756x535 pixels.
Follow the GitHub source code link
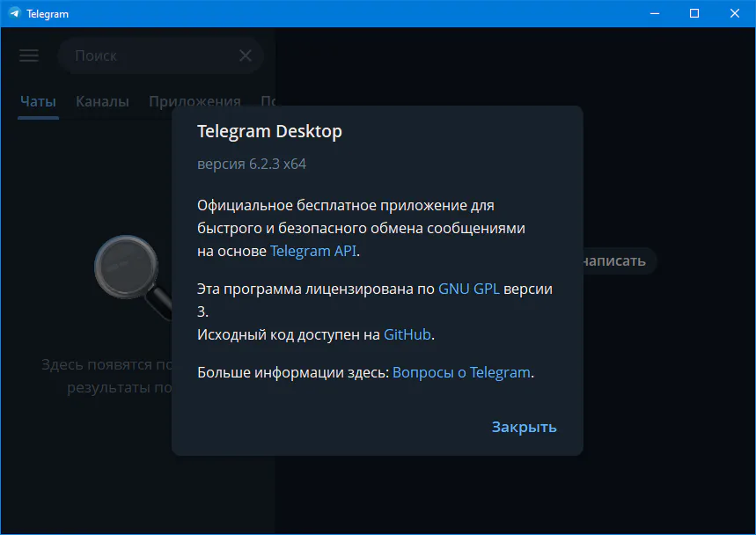[x=407, y=334]
